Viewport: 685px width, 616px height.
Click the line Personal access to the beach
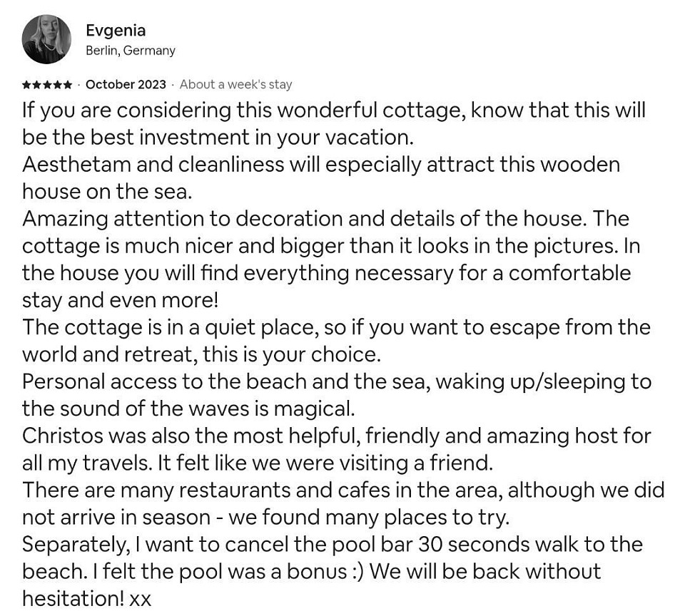tap(337, 381)
